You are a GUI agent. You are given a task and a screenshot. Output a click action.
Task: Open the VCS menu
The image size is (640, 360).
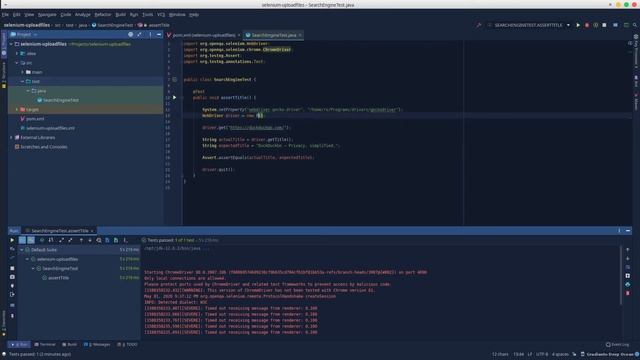161,15
